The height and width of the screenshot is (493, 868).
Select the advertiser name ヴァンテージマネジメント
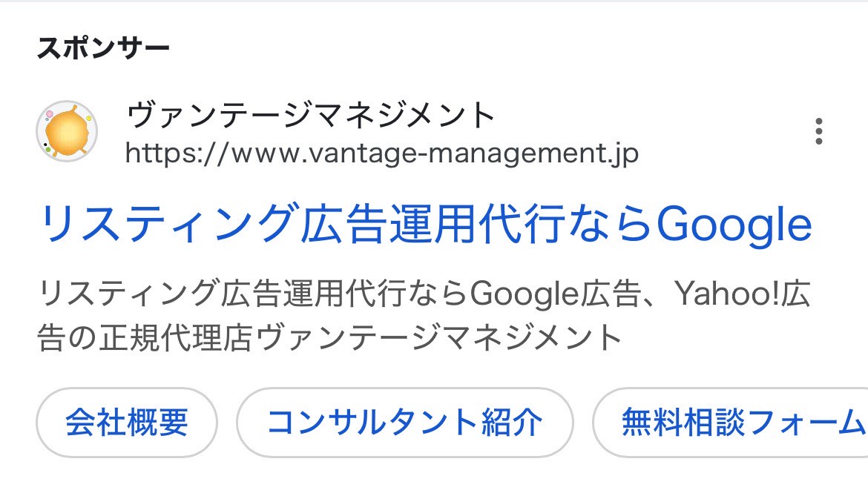309,113
